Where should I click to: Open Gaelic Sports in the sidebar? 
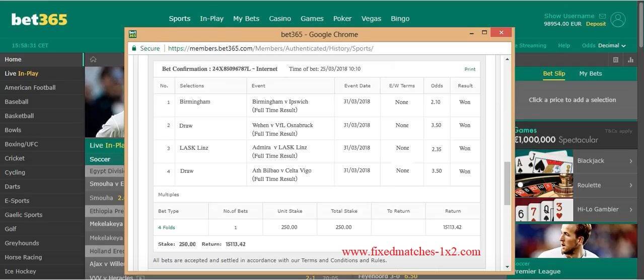(x=42, y=215)
